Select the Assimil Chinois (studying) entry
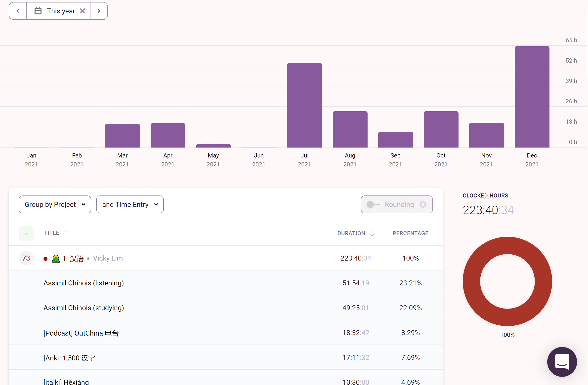 click(x=226, y=308)
